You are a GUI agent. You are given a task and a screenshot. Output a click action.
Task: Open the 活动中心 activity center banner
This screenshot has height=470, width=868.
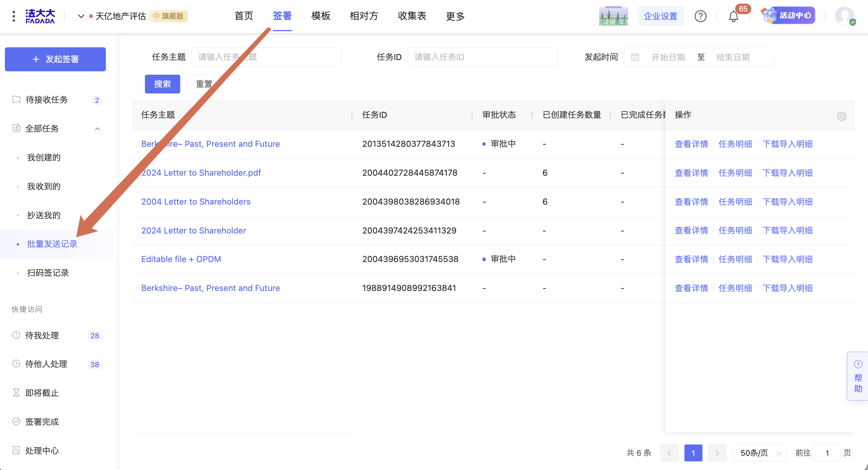[788, 16]
